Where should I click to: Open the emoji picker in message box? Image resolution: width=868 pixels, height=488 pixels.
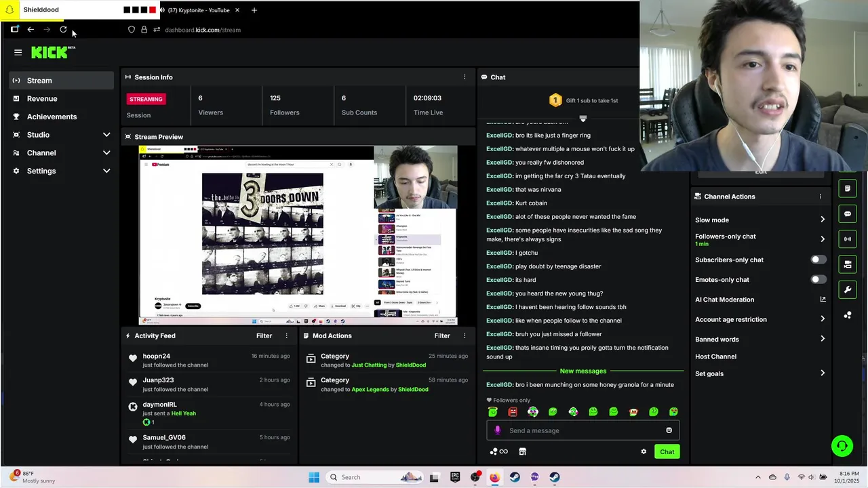(669, 430)
